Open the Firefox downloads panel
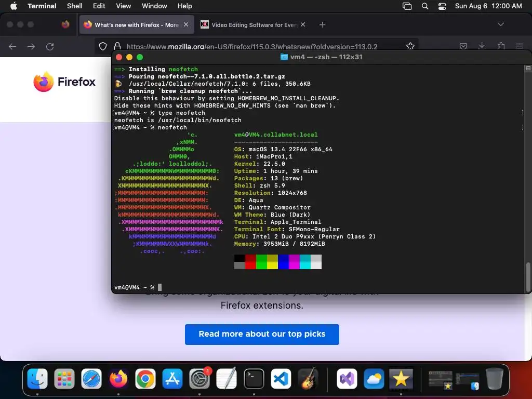The image size is (532, 399). coord(482,46)
